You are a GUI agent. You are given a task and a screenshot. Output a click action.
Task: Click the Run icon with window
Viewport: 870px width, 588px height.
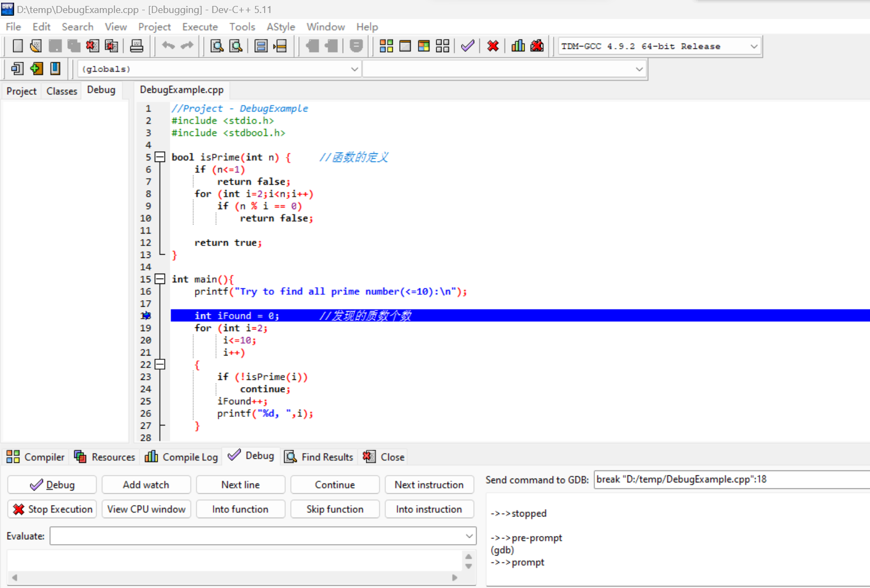coord(405,46)
